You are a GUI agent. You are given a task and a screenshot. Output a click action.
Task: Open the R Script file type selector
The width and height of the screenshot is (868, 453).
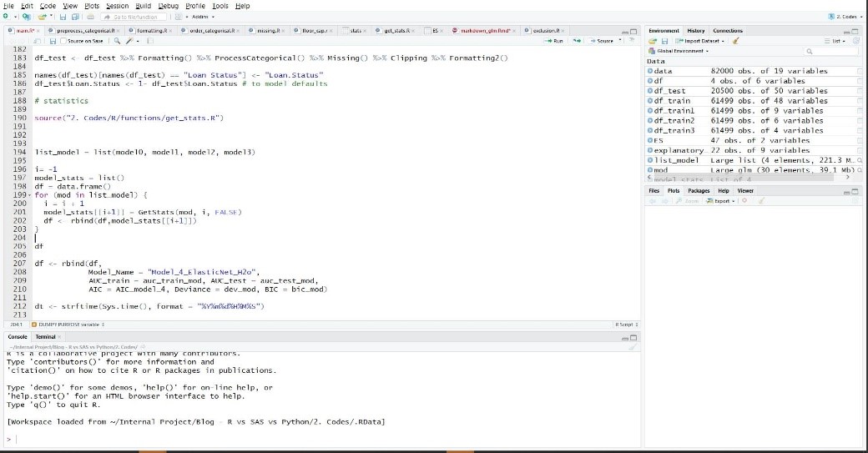pos(627,325)
